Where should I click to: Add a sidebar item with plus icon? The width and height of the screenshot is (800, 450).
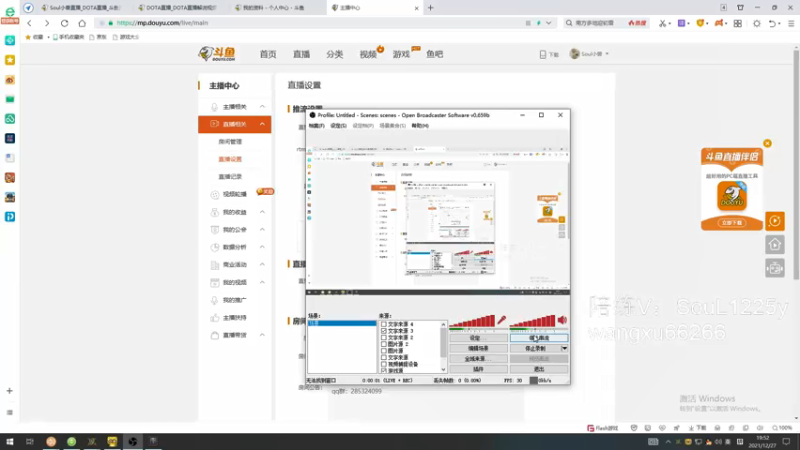pos(10,391)
